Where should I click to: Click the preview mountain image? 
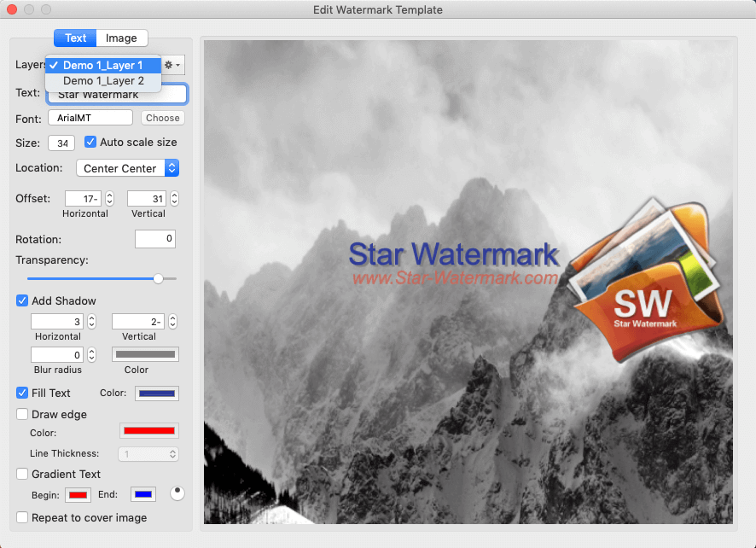468,283
